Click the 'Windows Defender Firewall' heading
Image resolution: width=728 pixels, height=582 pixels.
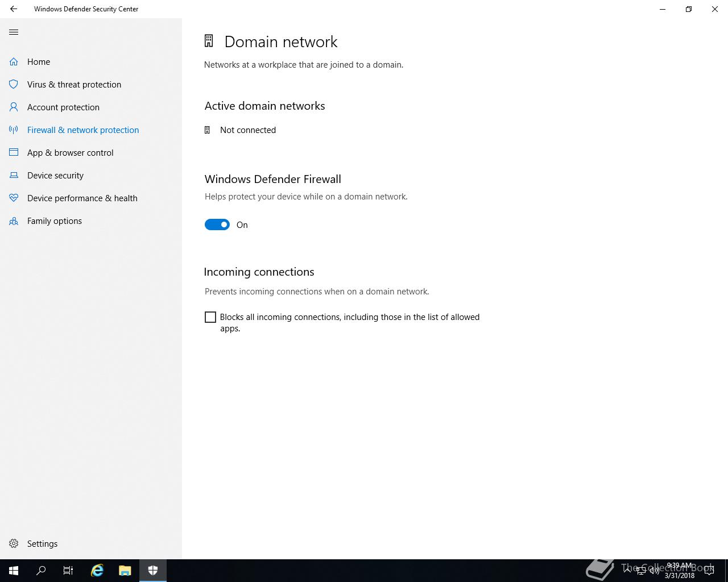[x=273, y=179]
